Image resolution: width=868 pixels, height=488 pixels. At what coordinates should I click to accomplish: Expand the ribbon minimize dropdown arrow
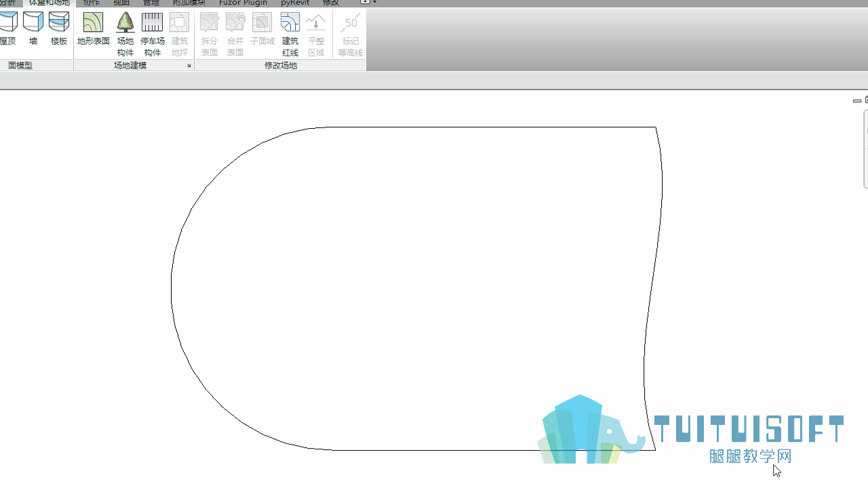[374, 2]
